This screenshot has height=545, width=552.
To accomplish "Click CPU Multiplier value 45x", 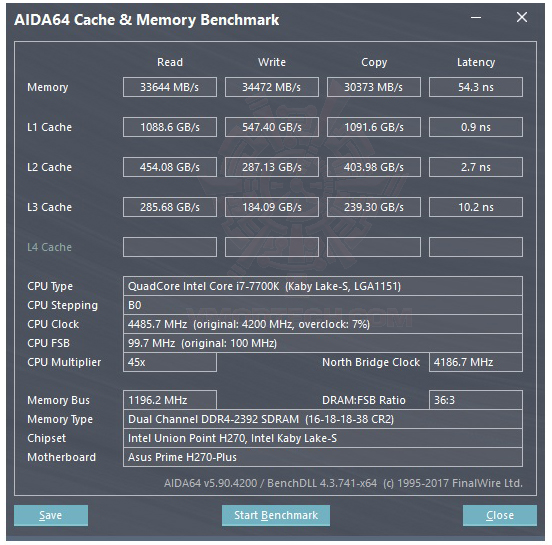I will (170, 362).
